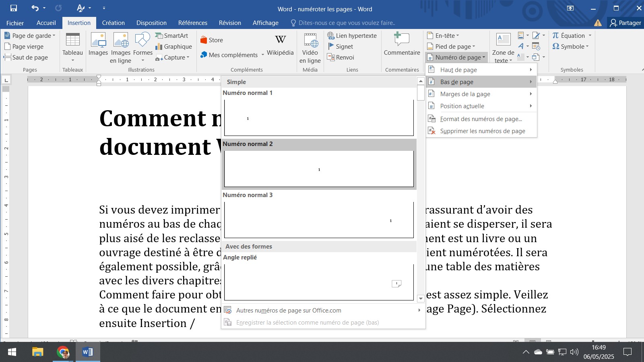
Task: Open the En-tête dropdown
Action: (443, 35)
